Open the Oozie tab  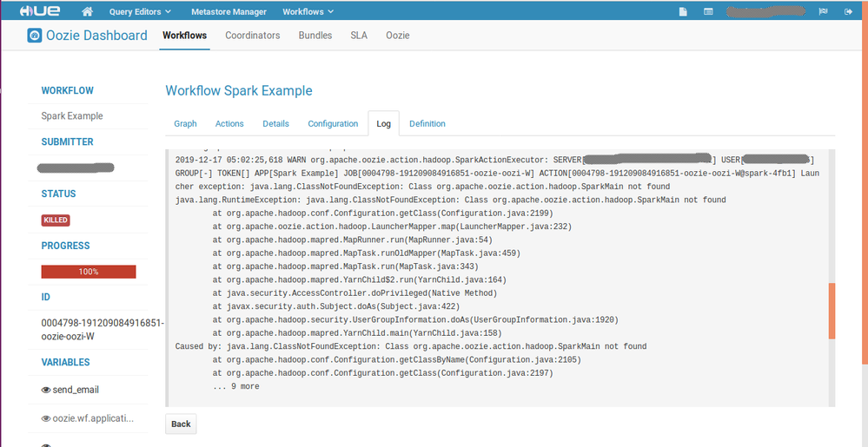pyautogui.click(x=397, y=36)
